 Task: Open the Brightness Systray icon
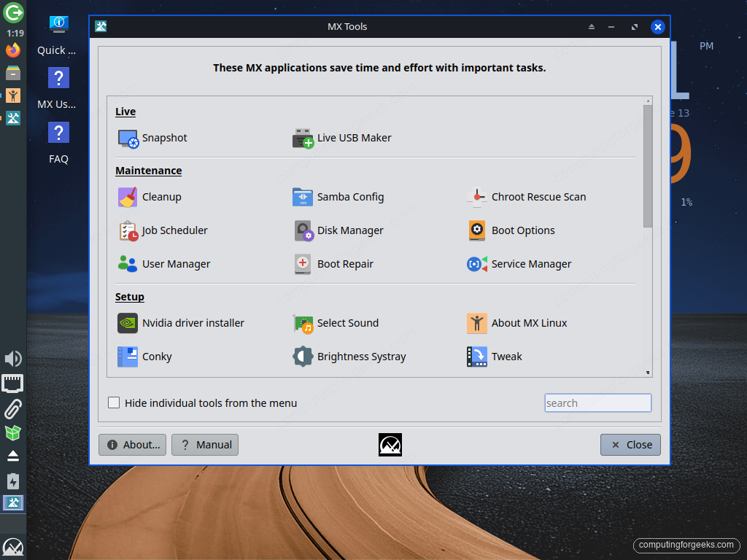click(303, 357)
